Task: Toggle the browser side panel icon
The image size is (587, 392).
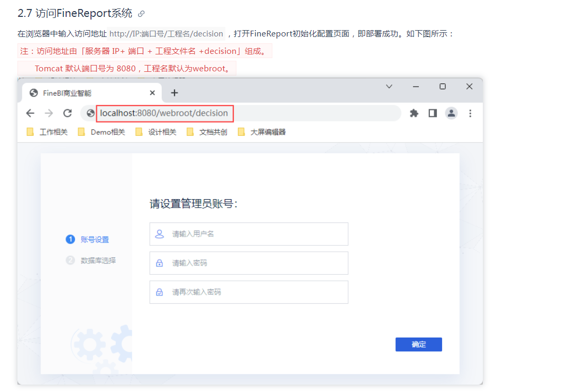Action: tap(433, 113)
